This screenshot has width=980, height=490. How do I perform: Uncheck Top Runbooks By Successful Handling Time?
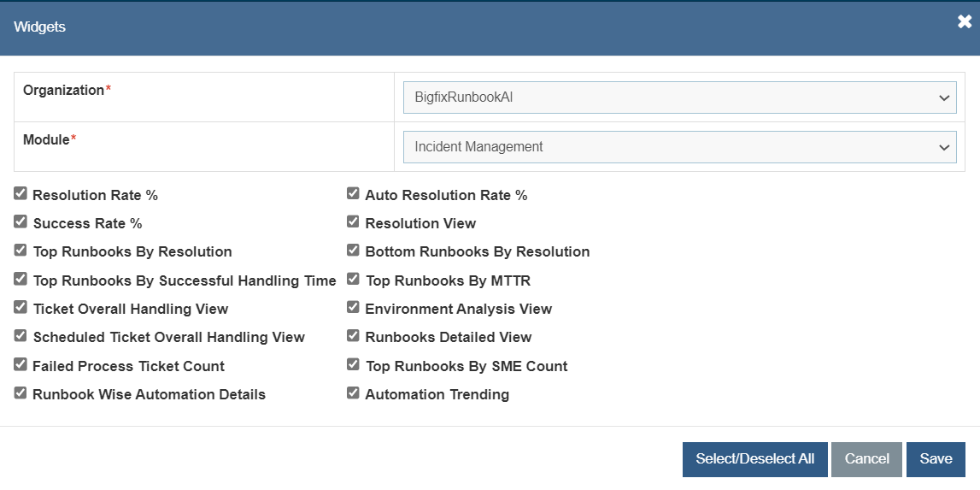(21, 280)
